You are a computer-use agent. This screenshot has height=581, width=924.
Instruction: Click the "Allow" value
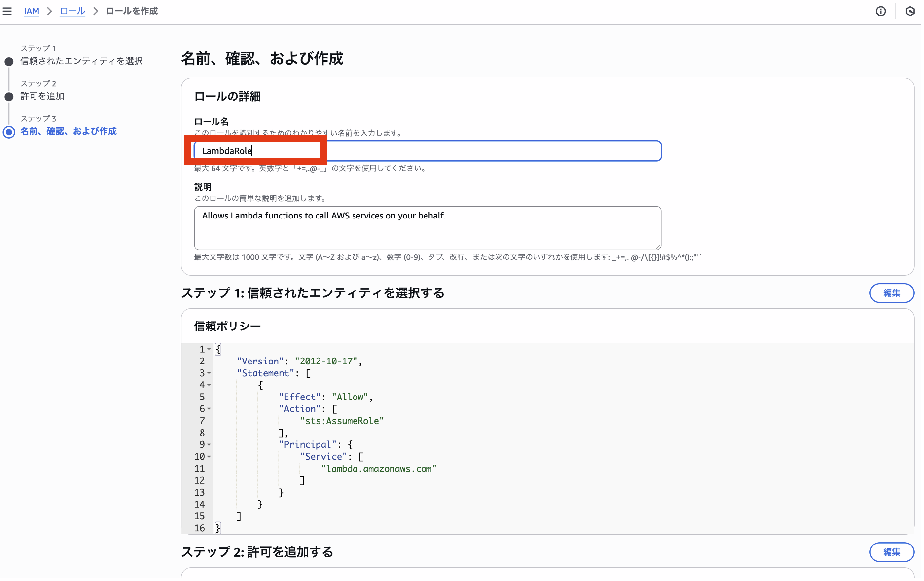(350, 397)
